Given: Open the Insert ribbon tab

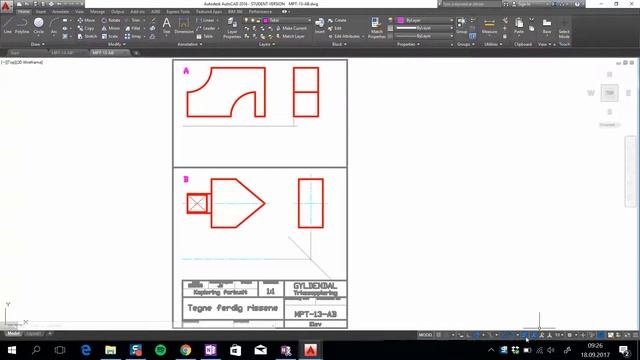Looking at the screenshot, I should (41, 12).
